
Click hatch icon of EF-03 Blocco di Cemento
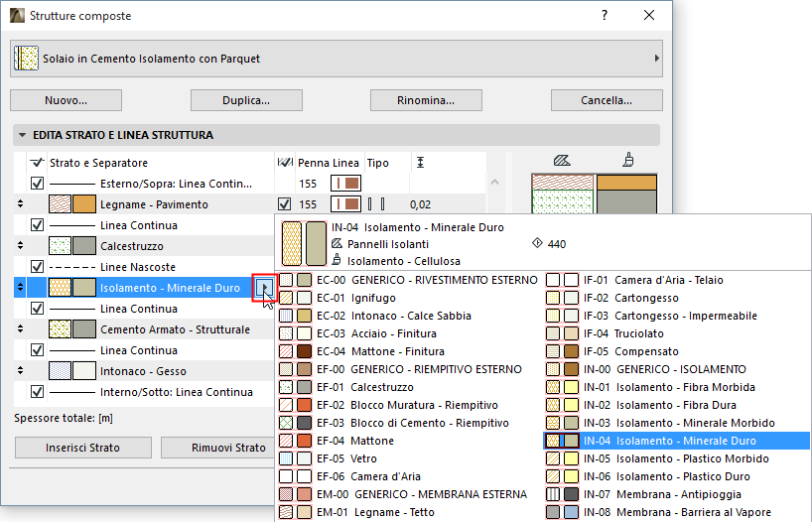[286, 423]
